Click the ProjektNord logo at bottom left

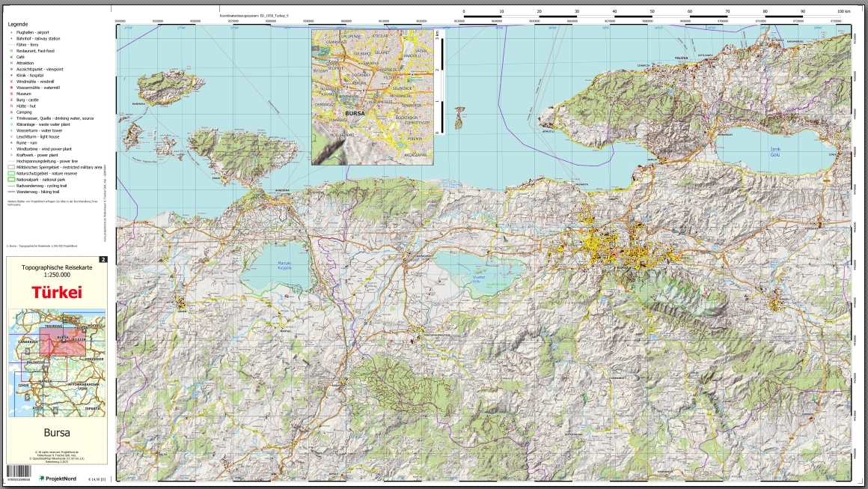(57, 478)
